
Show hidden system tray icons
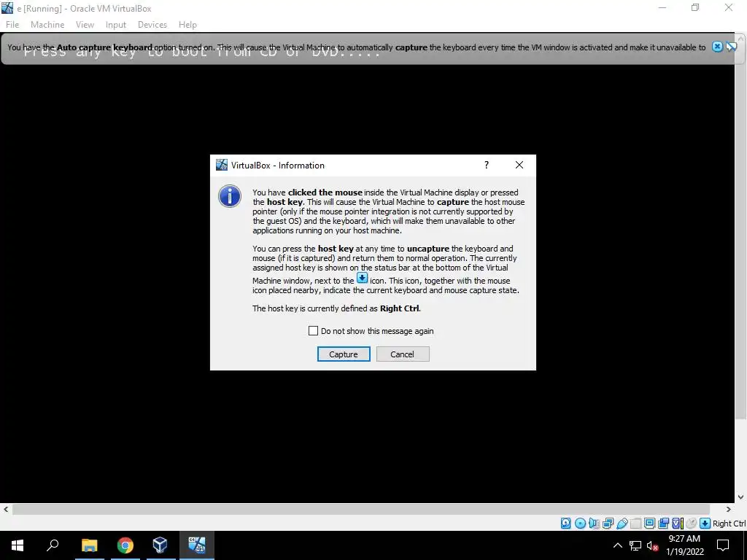pyautogui.click(x=617, y=545)
